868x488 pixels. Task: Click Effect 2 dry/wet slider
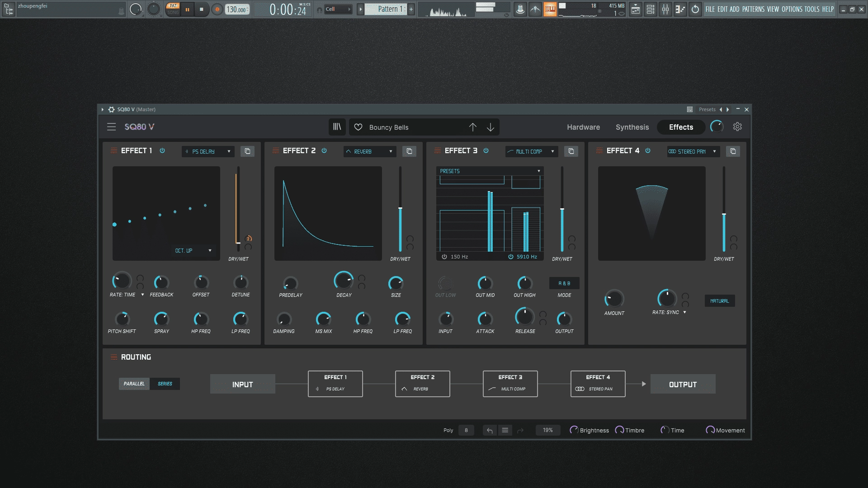[400, 209]
